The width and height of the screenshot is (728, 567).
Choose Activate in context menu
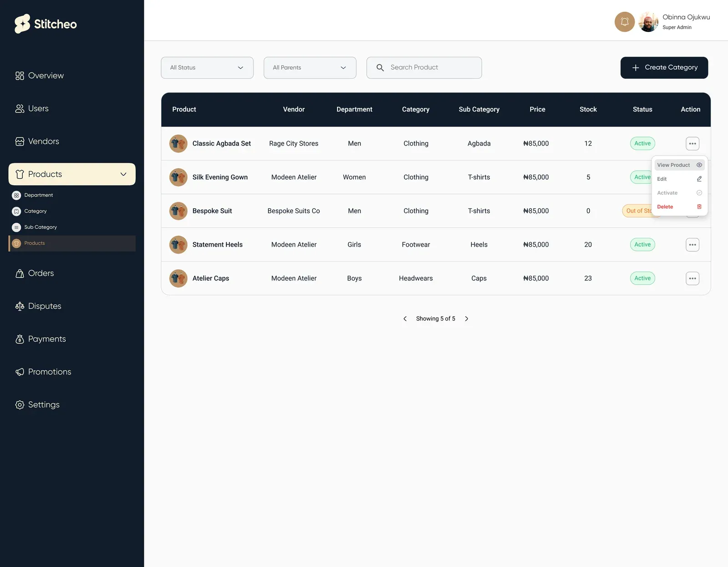point(679,193)
